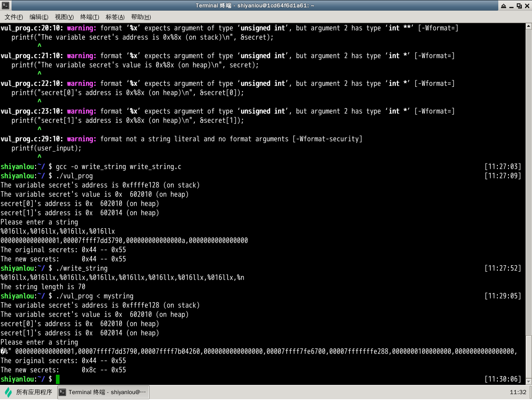
Task: Click the green cursor at the prompt
Action: [58, 379]
